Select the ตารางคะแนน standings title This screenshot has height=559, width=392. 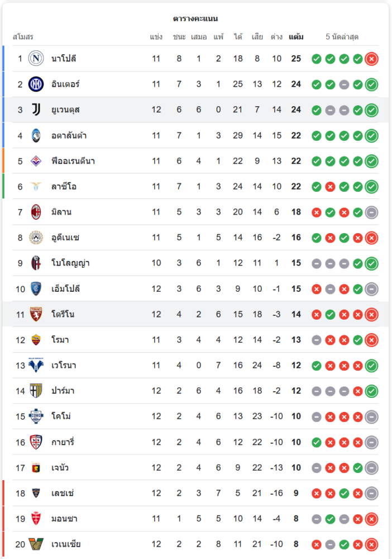point(195,18)
